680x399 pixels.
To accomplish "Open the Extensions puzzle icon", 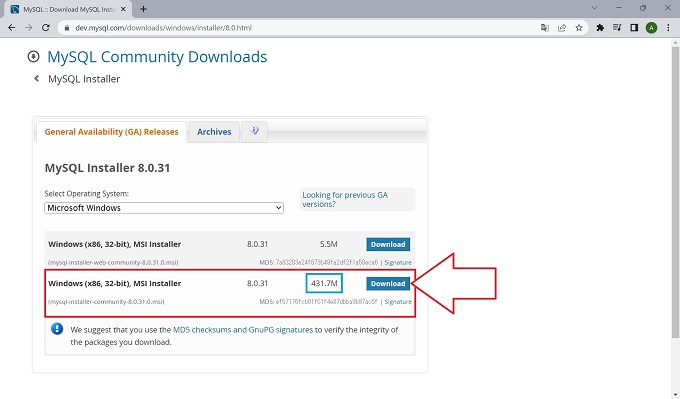I will point(600,28).
